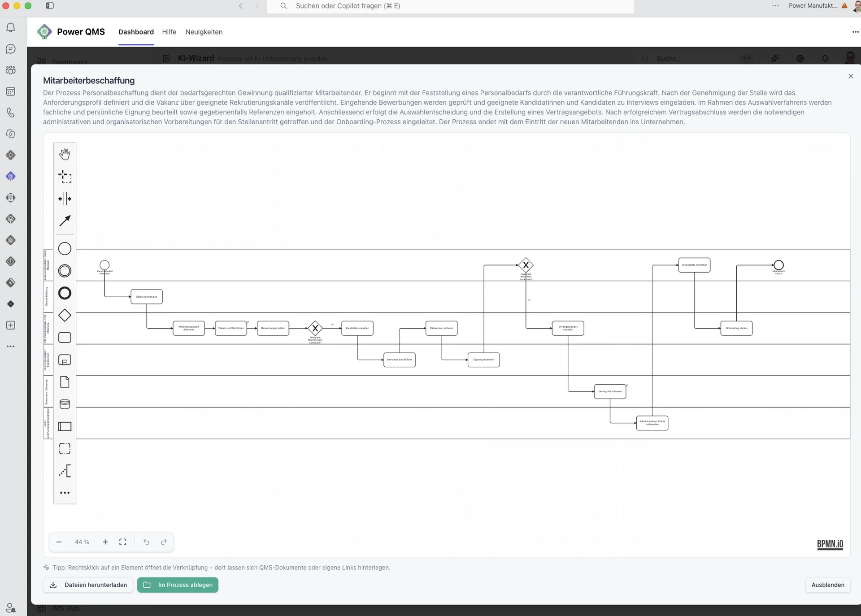
Task: Click the Ausblenden button
Action: pyautogui.click(x=828, y=585)
